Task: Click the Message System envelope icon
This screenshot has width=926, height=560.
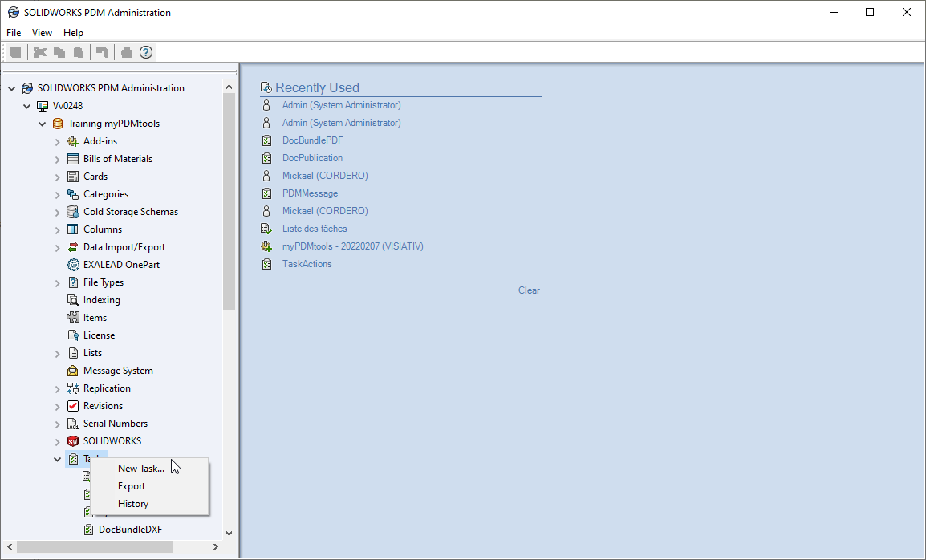Action: (73, 371)
